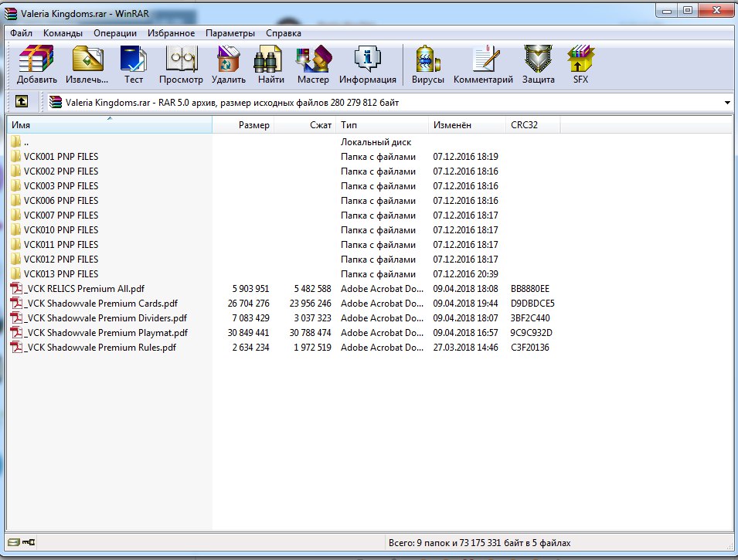This screenshot has height=560, width=738.
Task: Click the SFX archive icon
Action: (581, 59)
